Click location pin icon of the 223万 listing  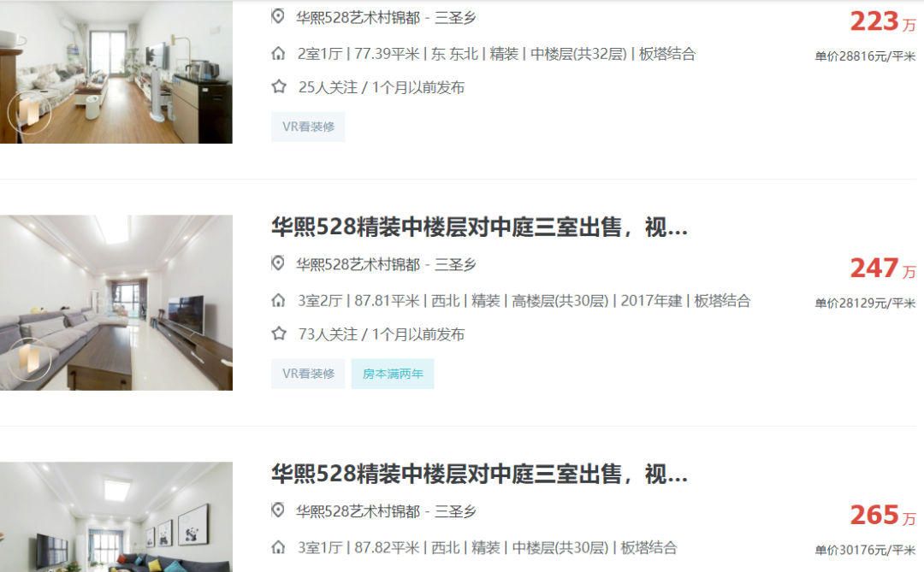pos(278,16)
